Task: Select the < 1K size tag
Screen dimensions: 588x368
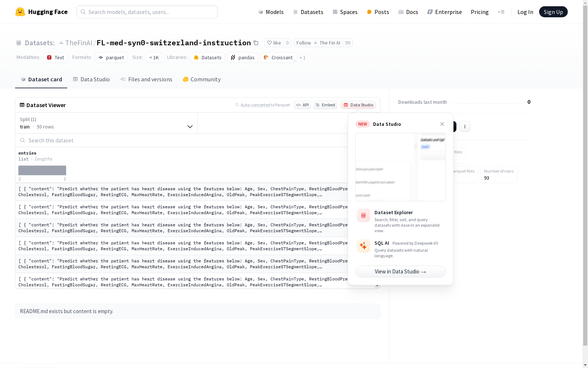Action: click(x=154, y=57)
